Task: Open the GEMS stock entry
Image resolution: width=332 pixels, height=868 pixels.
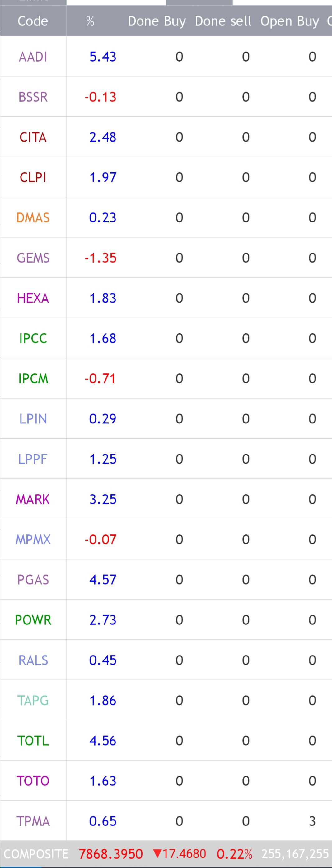Action: (33, 258)
